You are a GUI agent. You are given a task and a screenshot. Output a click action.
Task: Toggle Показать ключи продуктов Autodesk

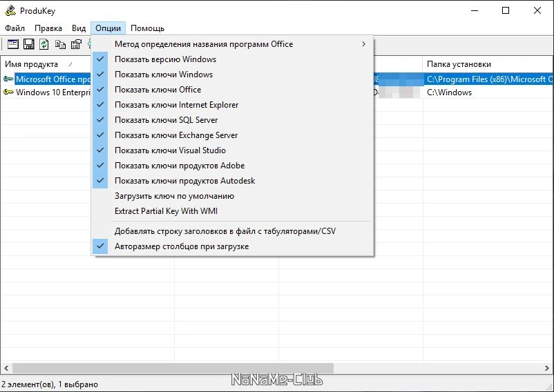click(233, 181)
